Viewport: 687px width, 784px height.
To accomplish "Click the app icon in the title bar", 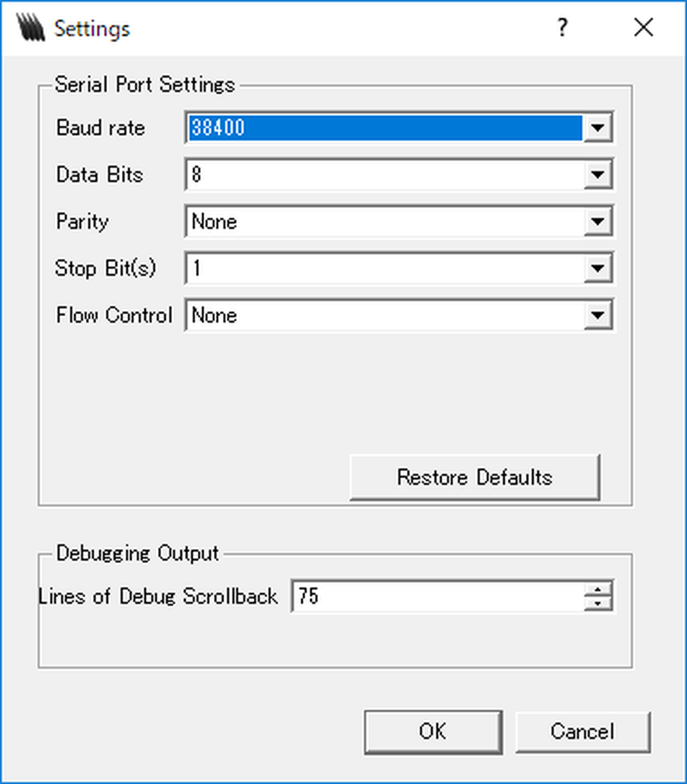I will tap(30, 27).
